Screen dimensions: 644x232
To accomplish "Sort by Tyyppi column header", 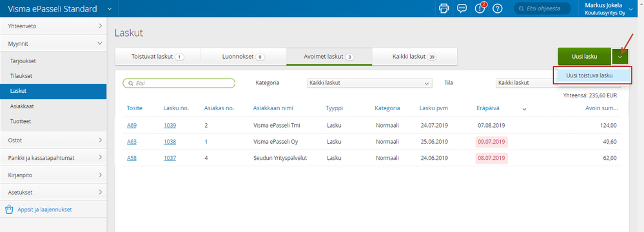I will coord(335,108).
